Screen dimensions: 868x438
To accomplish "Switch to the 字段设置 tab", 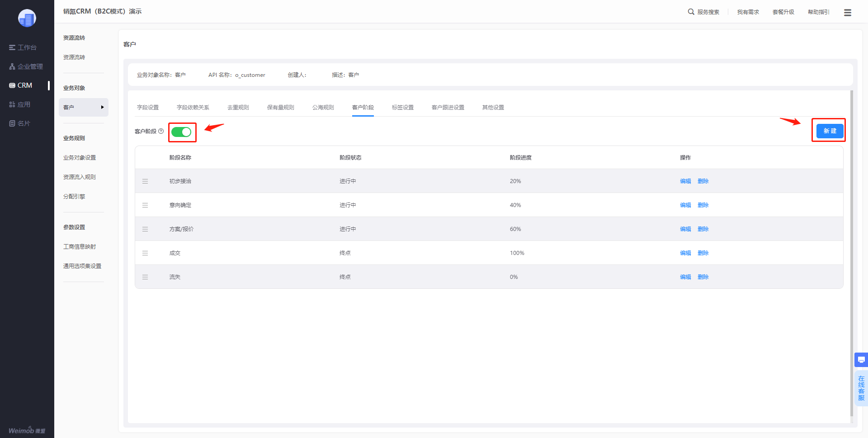I will coord(148,108).
